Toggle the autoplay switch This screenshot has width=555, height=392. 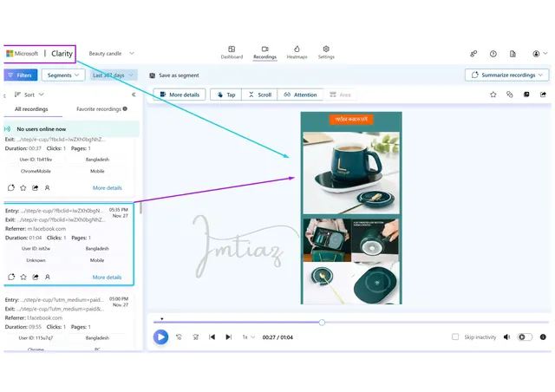(525, 336)
